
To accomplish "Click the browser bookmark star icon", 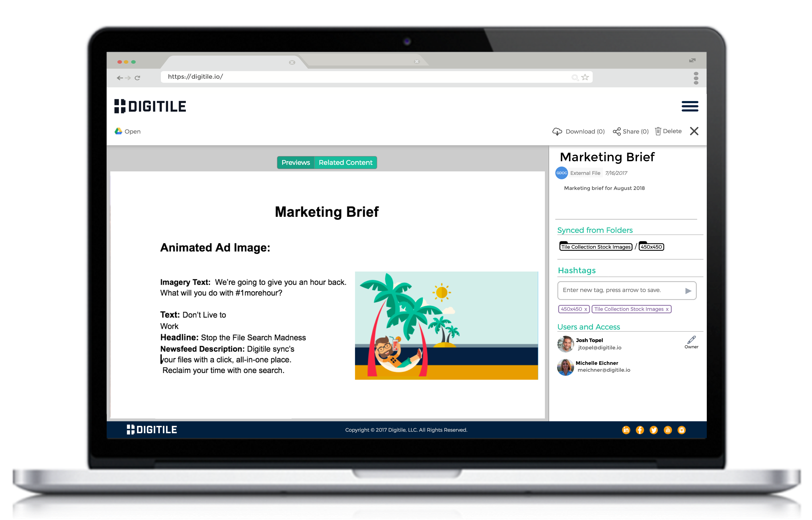I will (585, 77).
